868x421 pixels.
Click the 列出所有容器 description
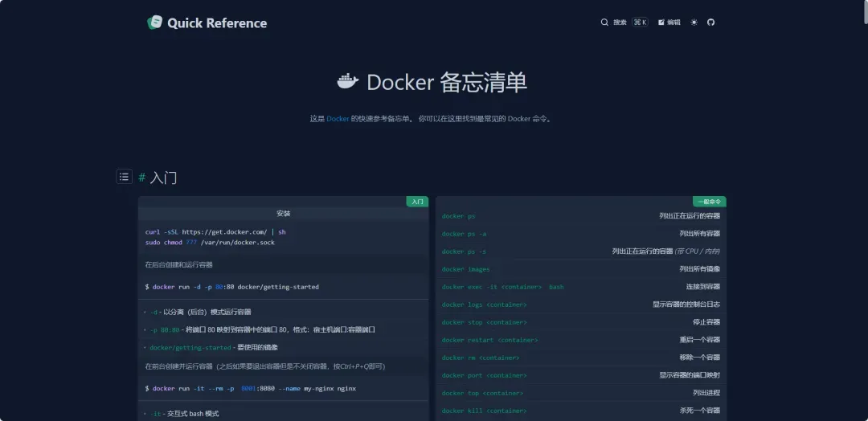700,234
